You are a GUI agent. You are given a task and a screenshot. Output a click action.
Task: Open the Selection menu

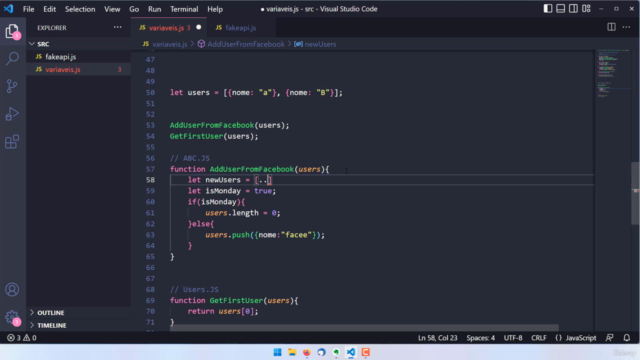pyautogui.click(x=80, y=9)
